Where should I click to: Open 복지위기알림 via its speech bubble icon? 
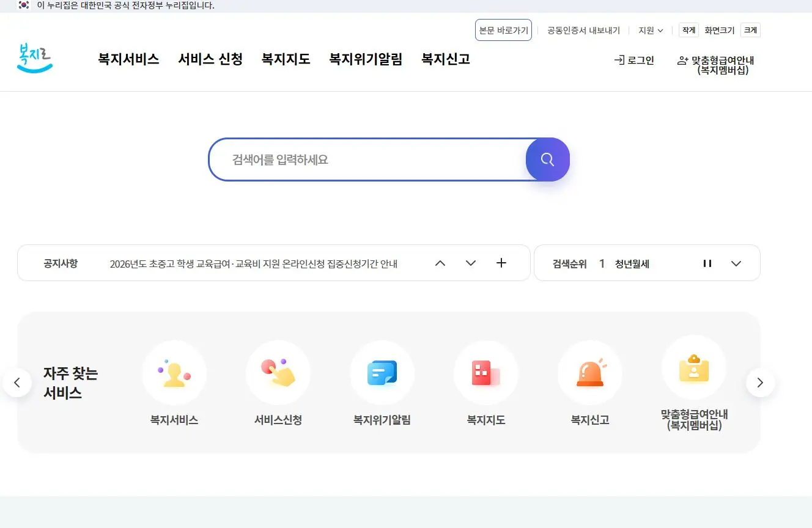[382, 373]
